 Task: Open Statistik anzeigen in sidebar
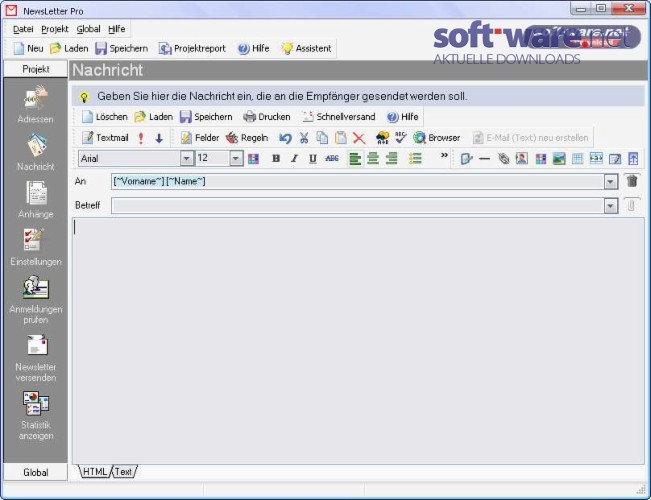tap(36, 416)
